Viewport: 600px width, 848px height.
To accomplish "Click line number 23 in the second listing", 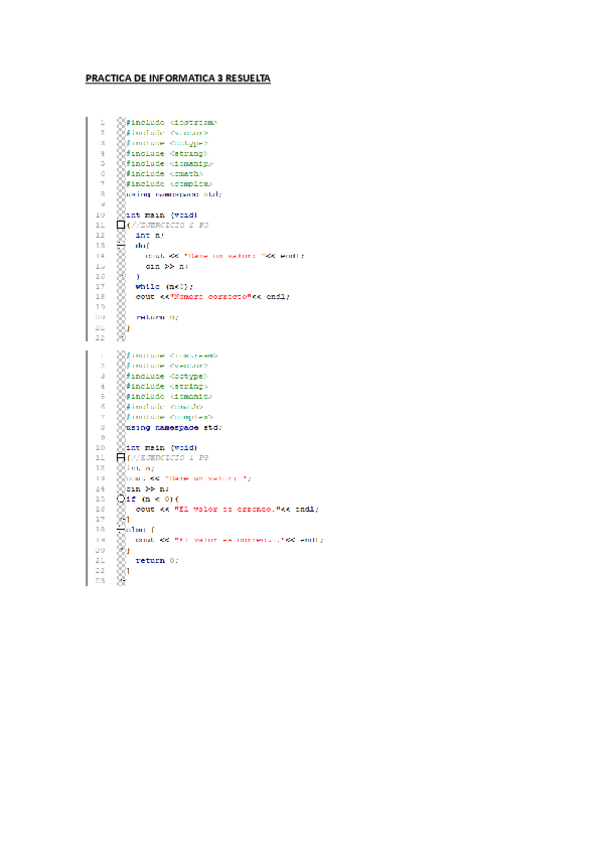I will click(100, 581).
